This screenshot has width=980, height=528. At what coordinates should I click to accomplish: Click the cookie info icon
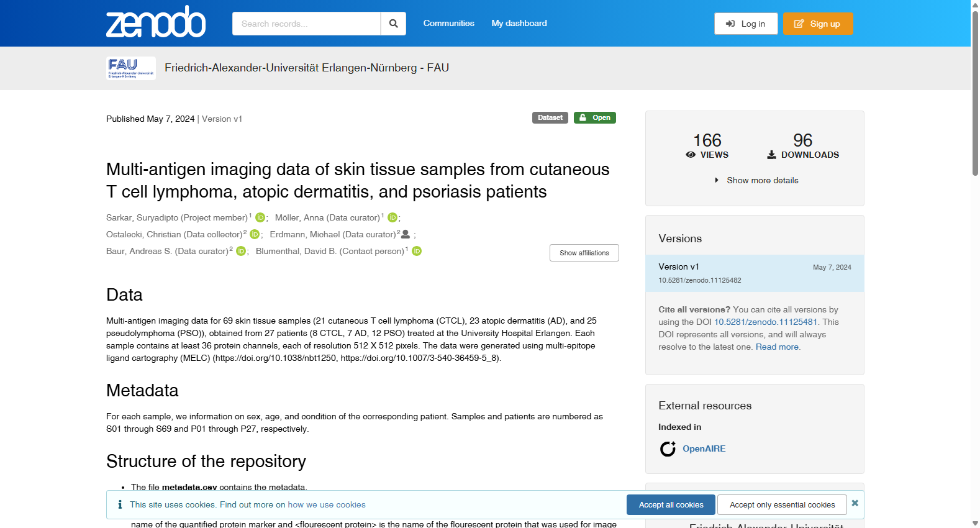pyautogui.click(x=120, y=504)
